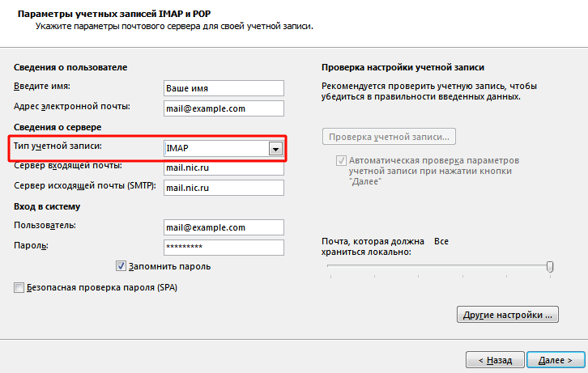Enable Безопасная проверка пароля (SPA) checkbox
This screenshot has height=373, width=588.
[19, 287]
